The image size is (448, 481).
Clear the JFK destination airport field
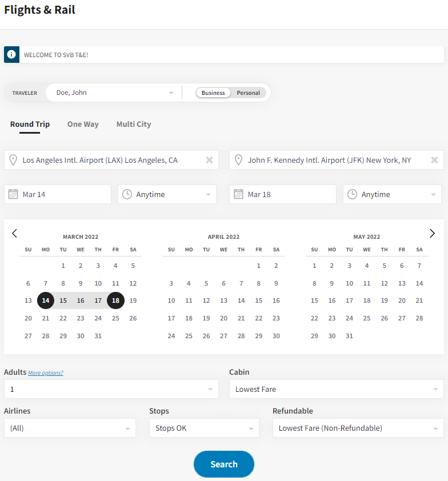click(x=434, y=161)
